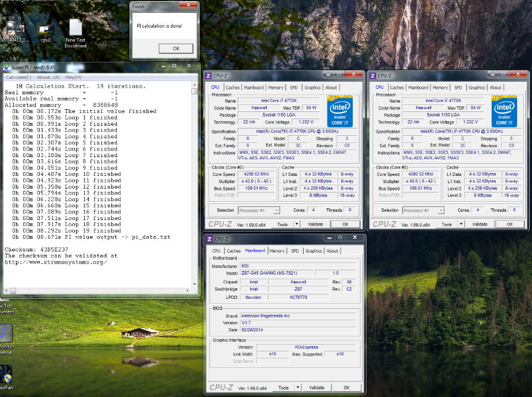Switch to Caches tab in right CPU-Z
Image resolution: width=532 pixels, height=397 pixels.
click(397, 88)
